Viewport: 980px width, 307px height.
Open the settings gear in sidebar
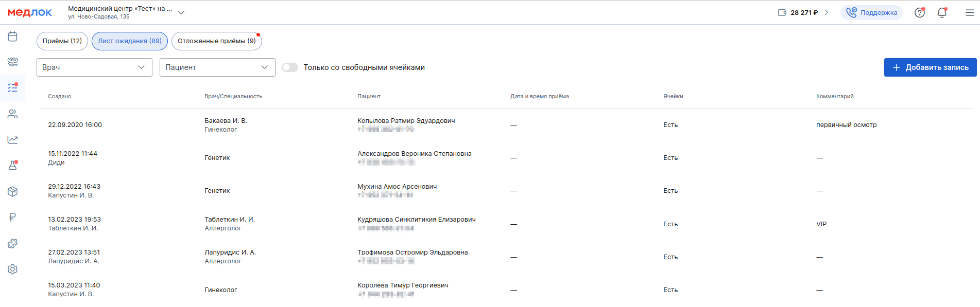13,269
